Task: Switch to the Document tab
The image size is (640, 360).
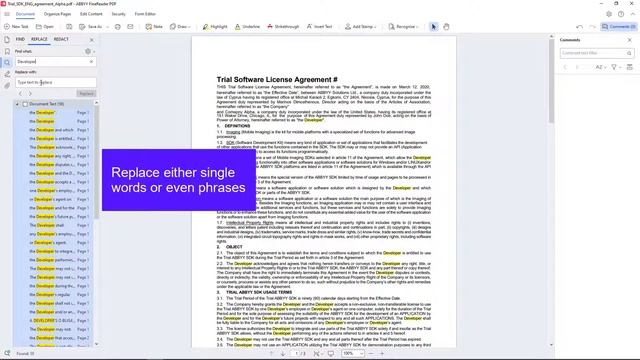Action: coord(25,14)
